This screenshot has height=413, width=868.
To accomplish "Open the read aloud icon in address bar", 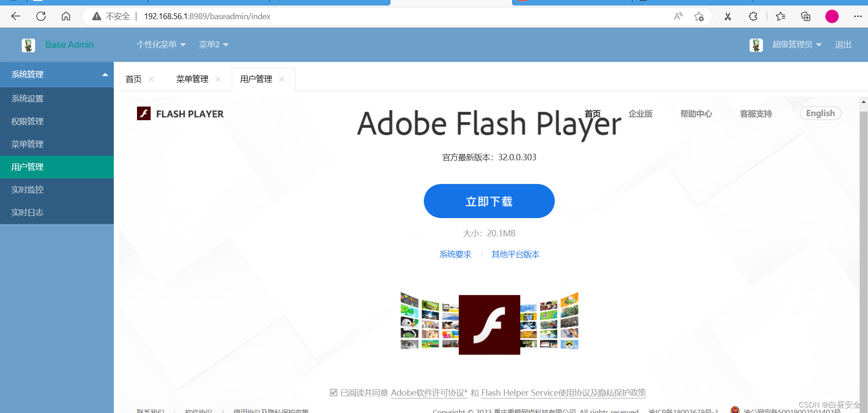I will (x=678, y=16).
